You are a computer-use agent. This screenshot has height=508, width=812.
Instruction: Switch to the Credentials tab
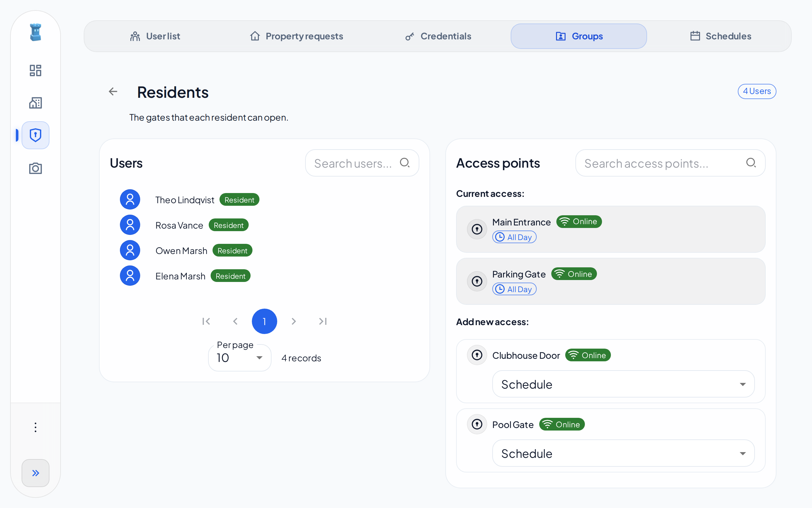click(x=438, y=36)
